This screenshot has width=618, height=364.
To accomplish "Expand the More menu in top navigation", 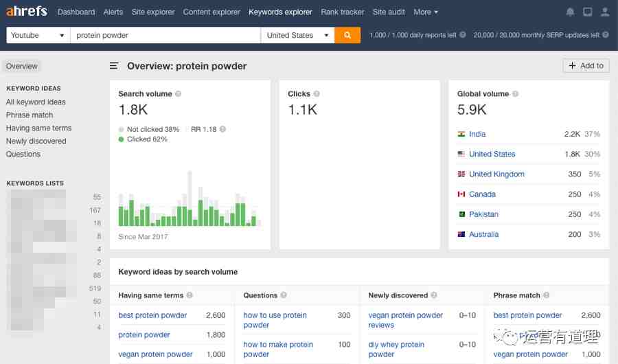I will [426, 12].
